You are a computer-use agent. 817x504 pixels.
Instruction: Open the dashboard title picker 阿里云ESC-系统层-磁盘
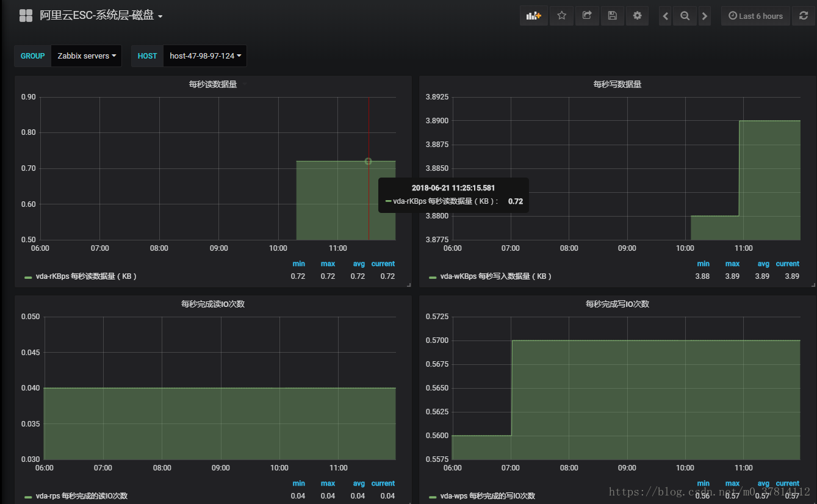[x=101, y=16]
